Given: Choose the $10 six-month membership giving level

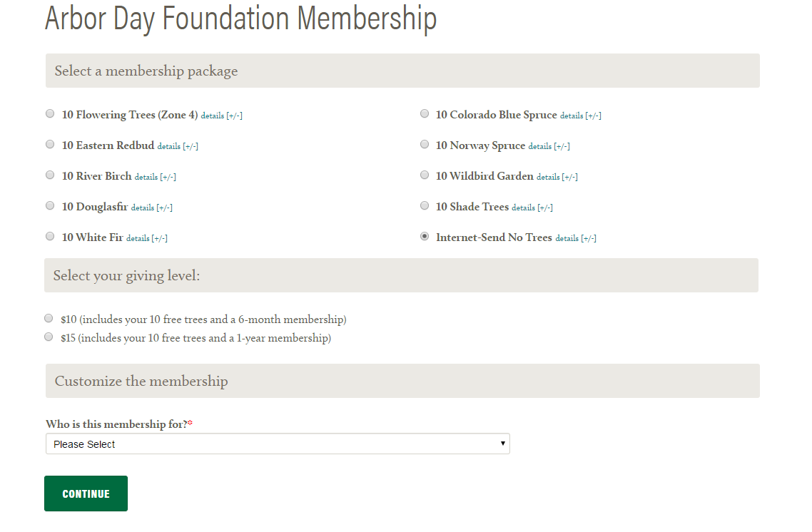Looking at the screenshot, I should (x=49, y=318).
